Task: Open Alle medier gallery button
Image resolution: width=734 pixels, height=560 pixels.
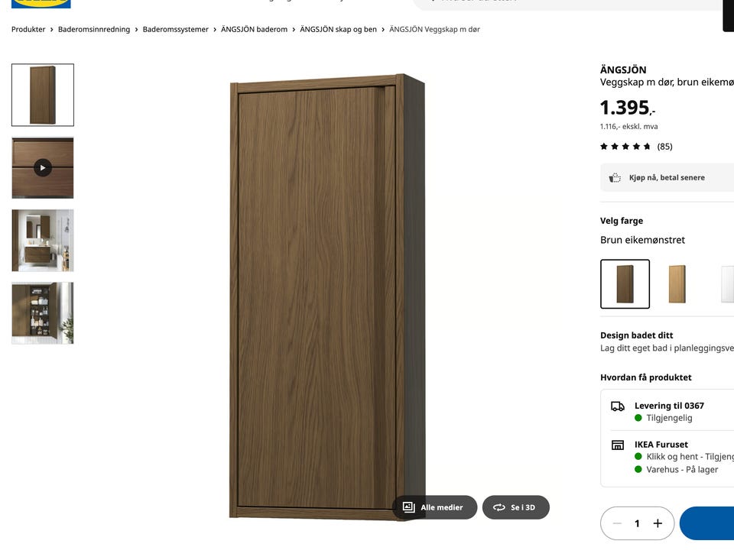Action: pyautogui.click(x=434, y=507)
